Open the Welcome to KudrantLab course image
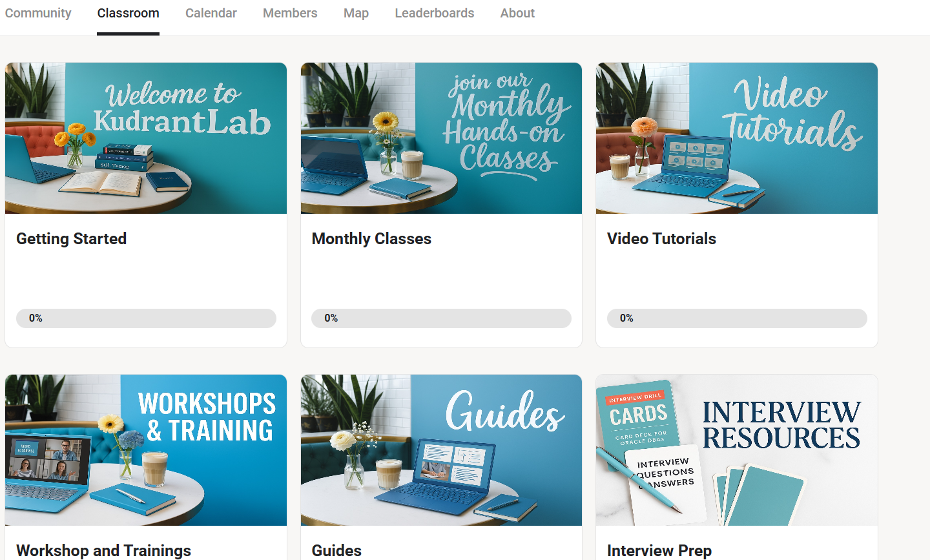The width and height of the screenshot is (930, 560). tap(146, 138)
